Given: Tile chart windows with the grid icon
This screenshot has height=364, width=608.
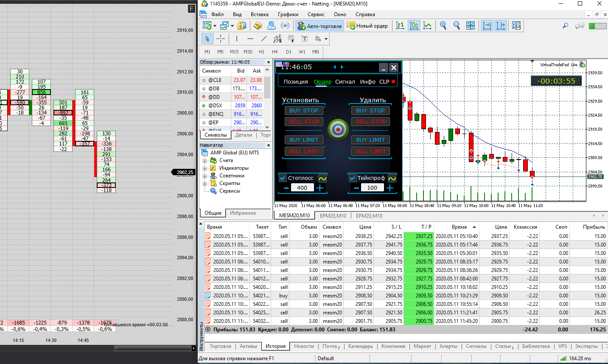Looking at the screenshot, I should coord(471,26).
